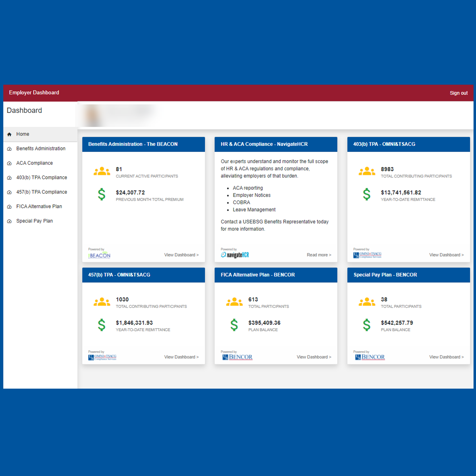Click the 38 total participants value
476x476 pixels.
point(384,300)
